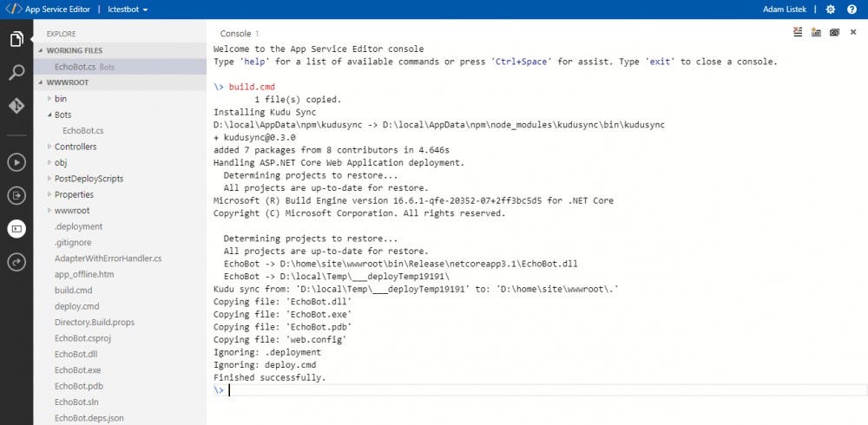The image size is (868, 425).
Task: Open the Search icon in sidebar
Action: tap(16, 72)
